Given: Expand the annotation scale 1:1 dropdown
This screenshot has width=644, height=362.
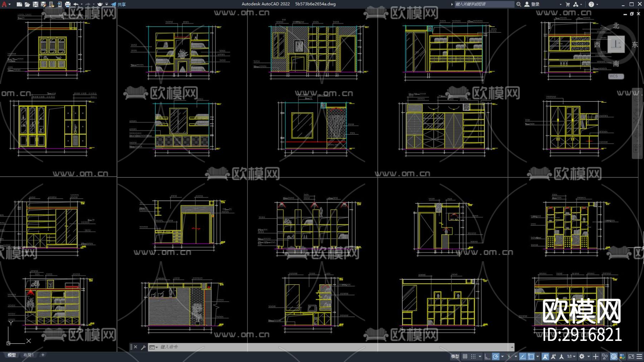Looking at the screenshot, I should click(571, 356).
